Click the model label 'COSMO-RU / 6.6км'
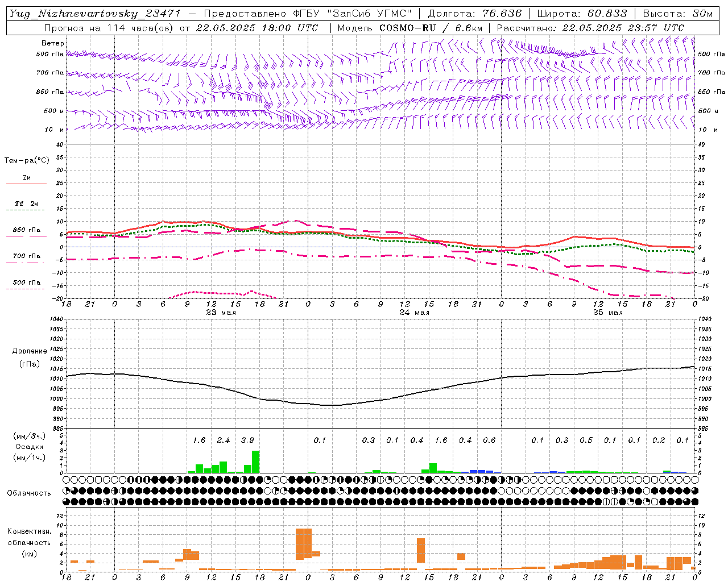The height and width of the screenshot is (582, 728). pos(431,28)
